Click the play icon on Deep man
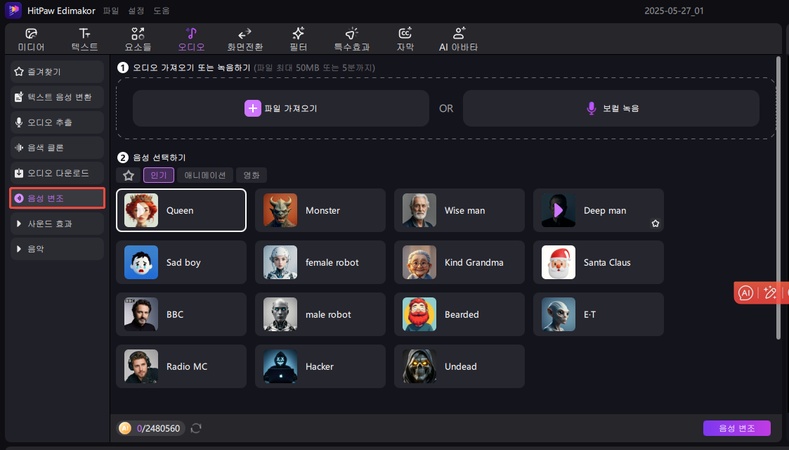Viewport: 789px width, 450px height. click(558, 210)
